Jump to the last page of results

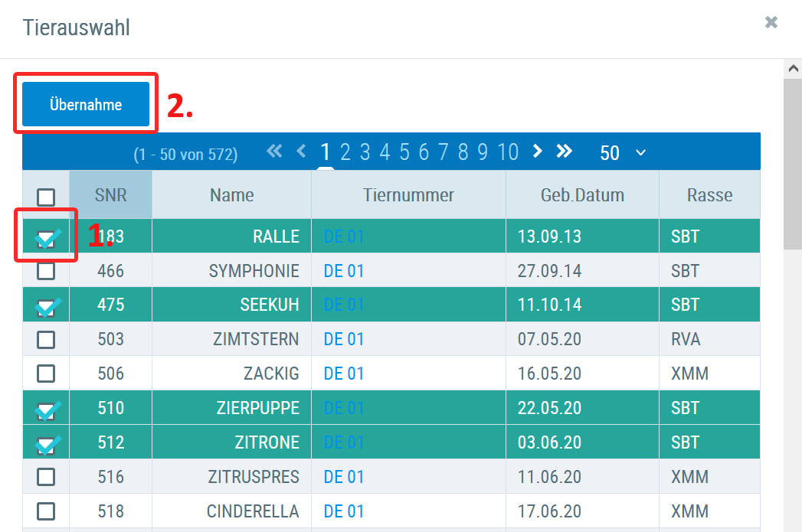(564, 152)
